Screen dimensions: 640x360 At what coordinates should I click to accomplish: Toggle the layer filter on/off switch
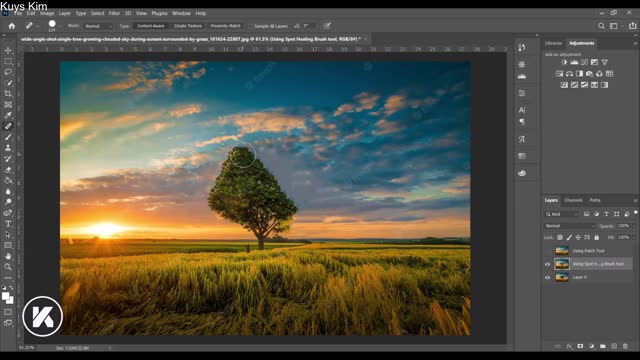[636, 213]
